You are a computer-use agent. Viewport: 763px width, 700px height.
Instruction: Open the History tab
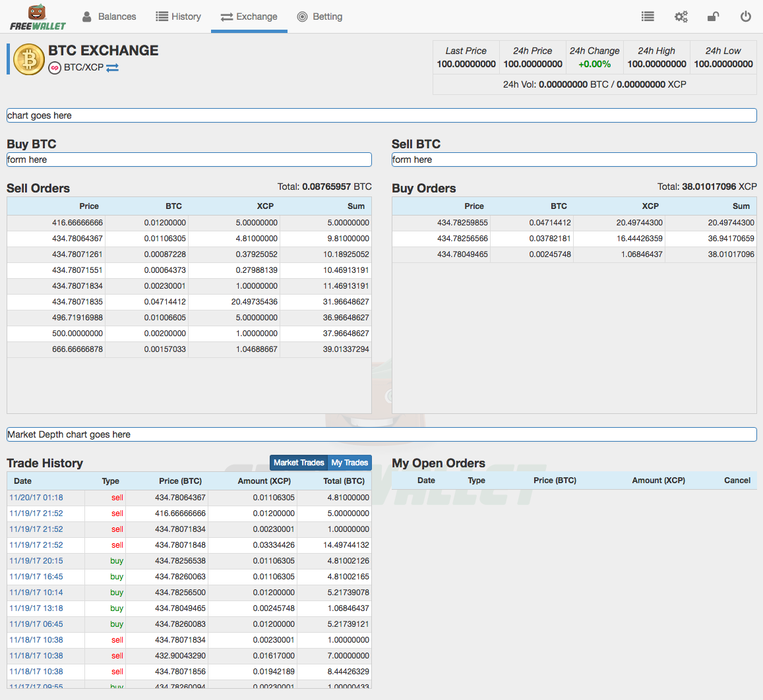coord(178,16)
